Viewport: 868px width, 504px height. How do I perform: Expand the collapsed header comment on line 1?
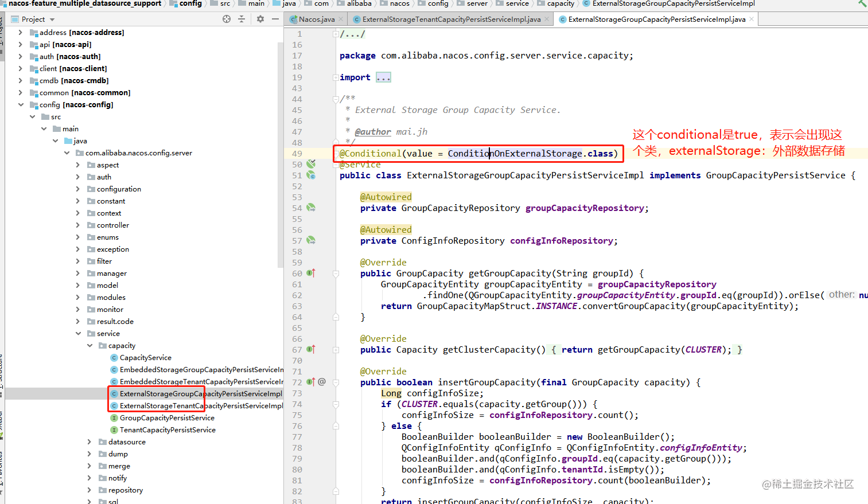pos(336,34)
